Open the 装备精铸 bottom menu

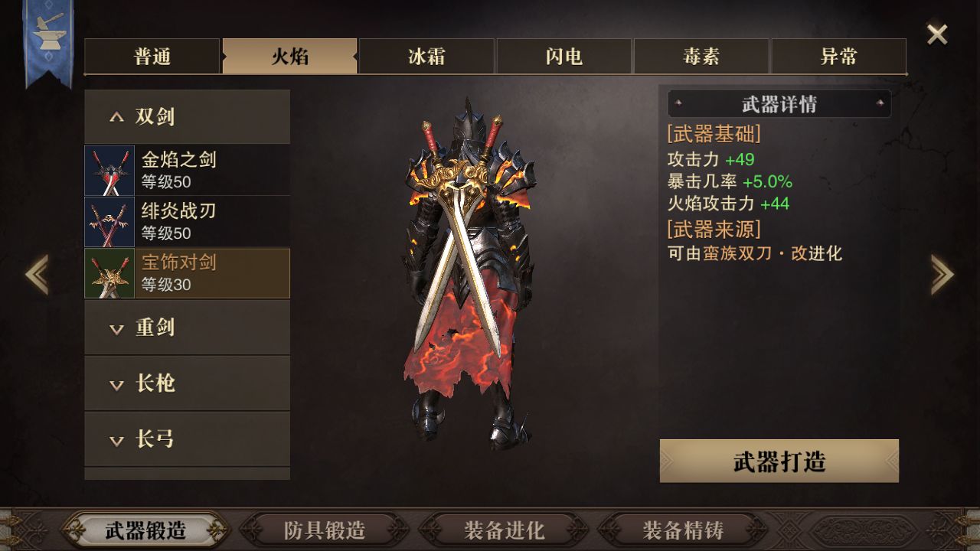683,530
